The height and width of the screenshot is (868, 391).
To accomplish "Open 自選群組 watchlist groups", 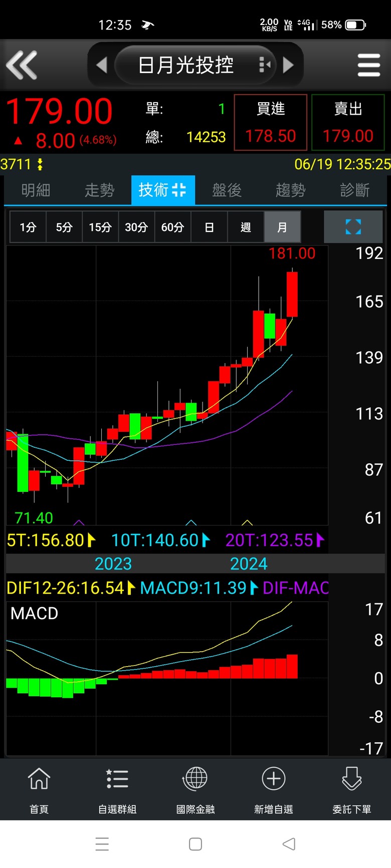I will tap(117, 789).
